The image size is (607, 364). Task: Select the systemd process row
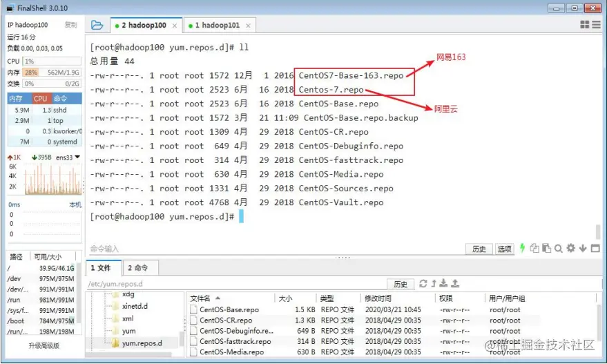(x=44, y=142)
